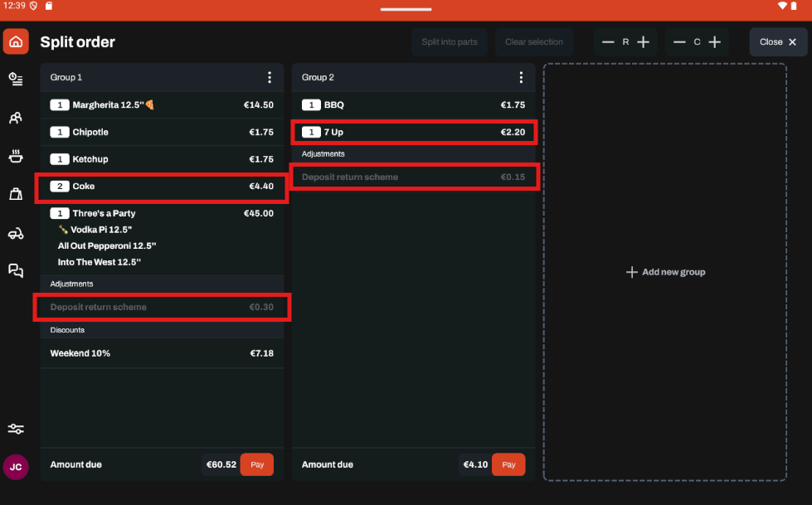Open the orders list sidebar icon
Image resolution: width=812 pixels, height=505 pixels.
(x=16, y=79)
